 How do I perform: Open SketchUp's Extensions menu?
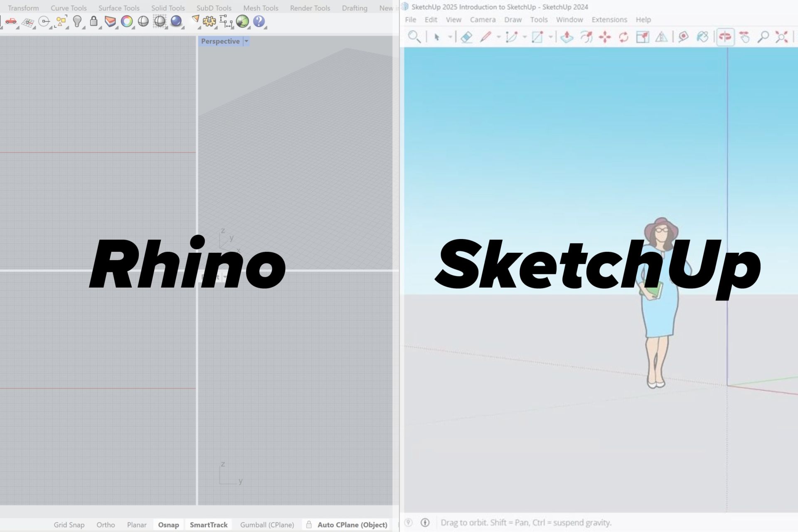click(609, 20)
